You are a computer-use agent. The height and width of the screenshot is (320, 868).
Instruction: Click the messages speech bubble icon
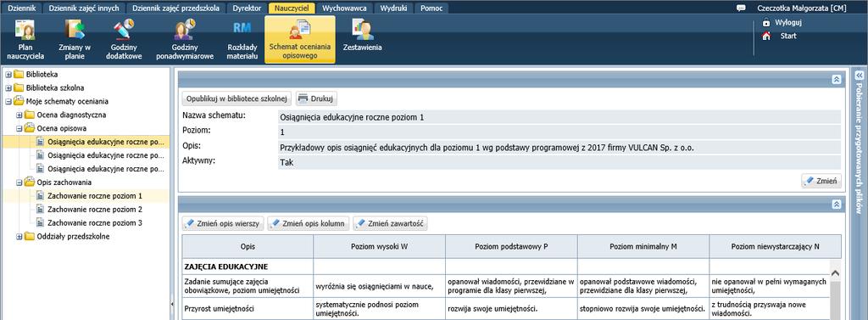click(741, 8)
